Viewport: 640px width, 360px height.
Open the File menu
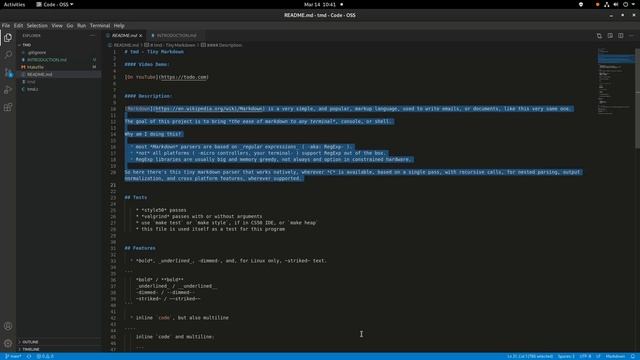point(6,25)
